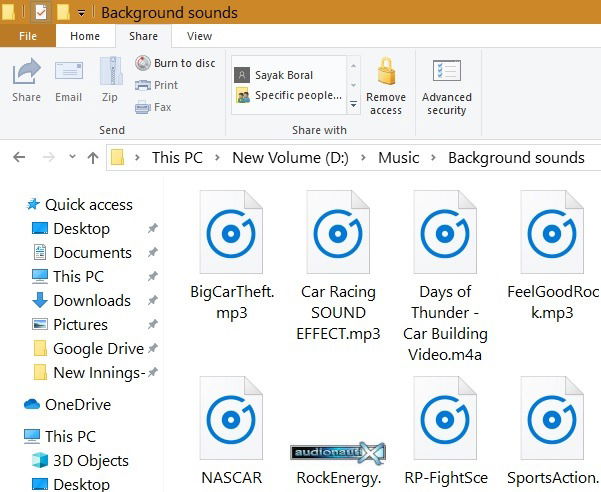The width and height of the screenshot is (601, 492).
Task: Click the Zip folder icon
Action: click(111, 71)
